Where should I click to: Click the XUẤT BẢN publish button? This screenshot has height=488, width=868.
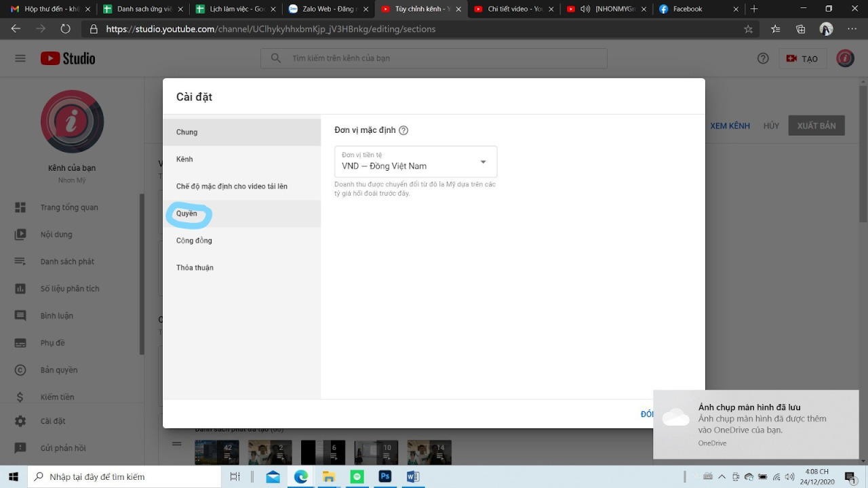point(816,125)
